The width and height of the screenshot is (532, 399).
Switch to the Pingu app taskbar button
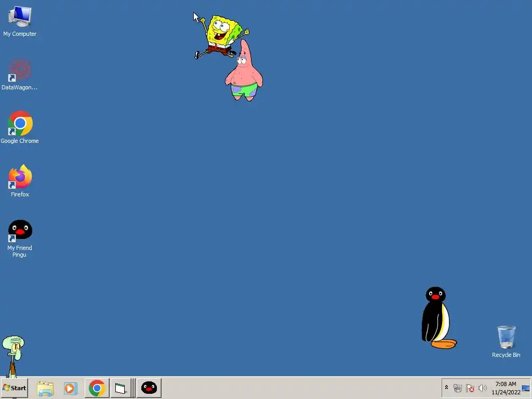tap(149, 388)
